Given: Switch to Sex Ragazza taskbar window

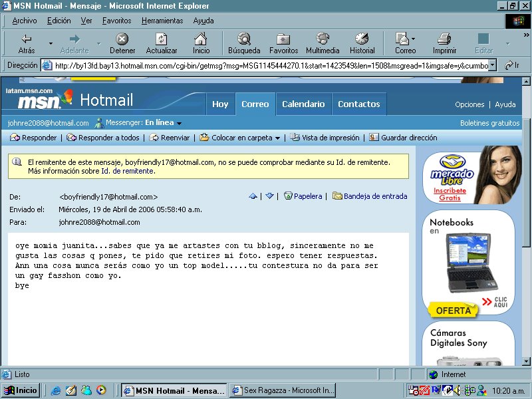Looking at the screenshot, I should 282,390.
